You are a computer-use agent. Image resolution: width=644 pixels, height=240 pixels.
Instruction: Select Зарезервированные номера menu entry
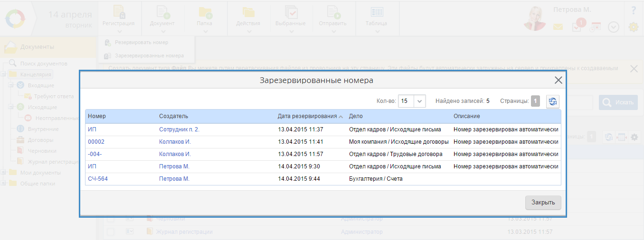(149, 56)
